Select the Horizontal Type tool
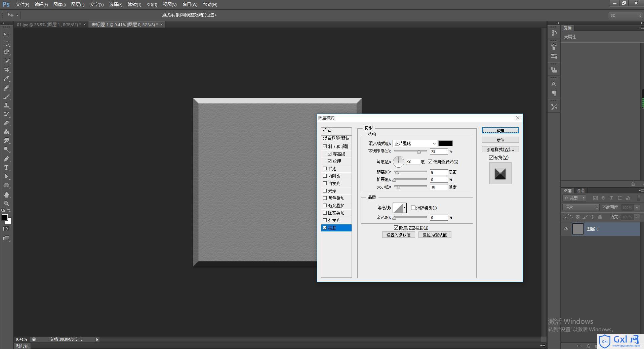This screenshot has height=349, width=644. tap(6, 168)
